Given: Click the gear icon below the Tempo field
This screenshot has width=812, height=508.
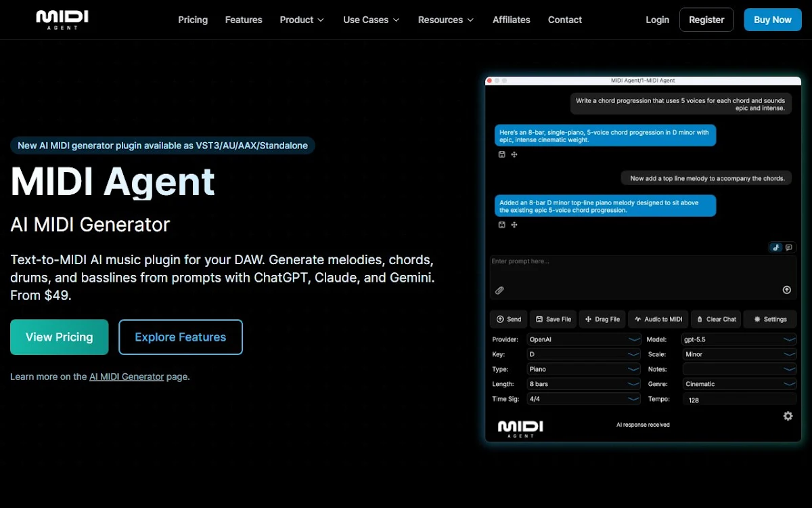Looking at the screenshot, I should (788, 416).
